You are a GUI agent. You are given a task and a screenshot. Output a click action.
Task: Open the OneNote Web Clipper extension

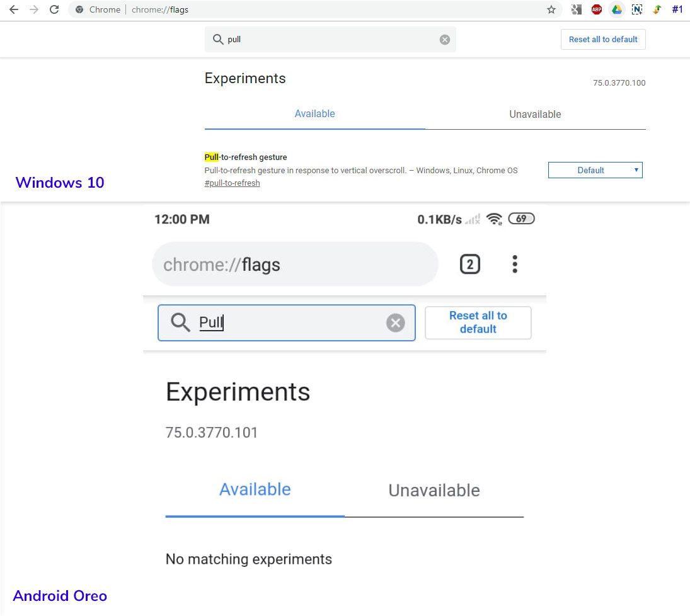point(637,9)
